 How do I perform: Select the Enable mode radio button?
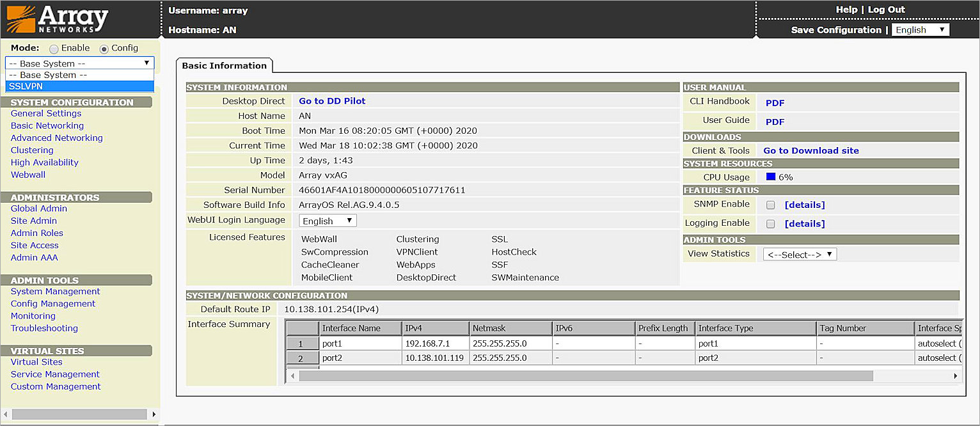point(54,49)
